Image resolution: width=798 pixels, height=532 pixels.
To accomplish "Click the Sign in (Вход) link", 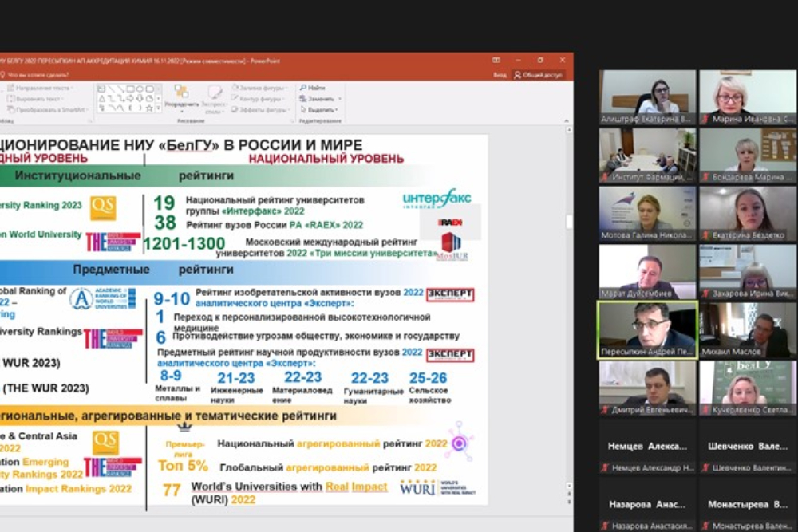I will [500, 75].
